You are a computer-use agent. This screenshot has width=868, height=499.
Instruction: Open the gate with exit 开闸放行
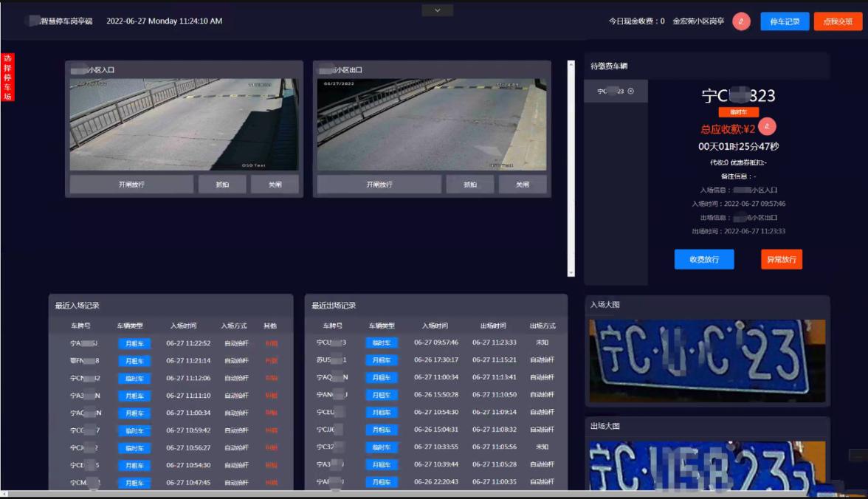(379, 185)
